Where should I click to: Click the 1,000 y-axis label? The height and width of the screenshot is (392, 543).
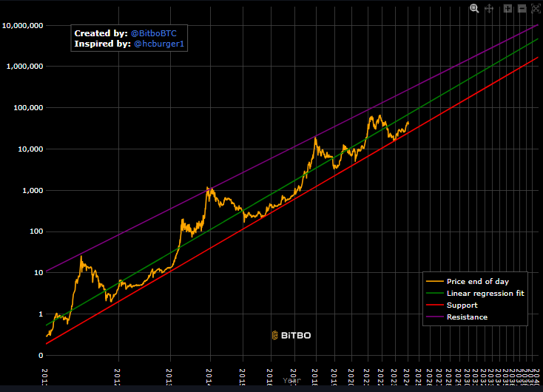coord(33,191)
